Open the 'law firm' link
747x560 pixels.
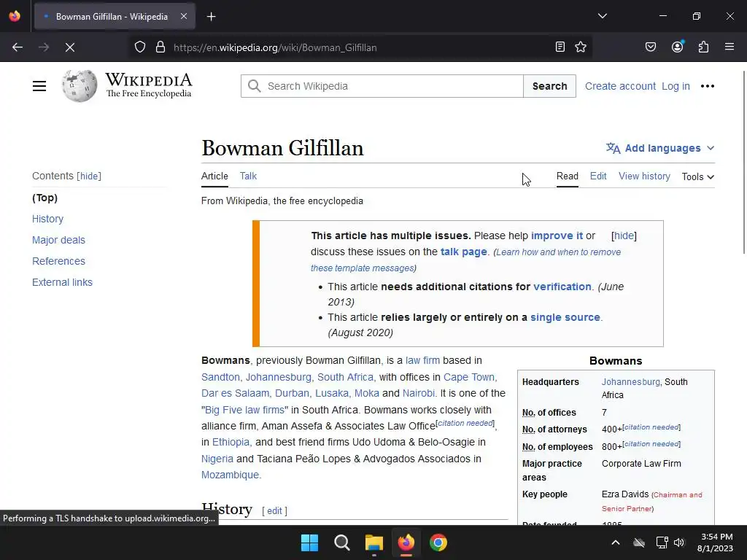pyautogui.click(x=422, y=360)
